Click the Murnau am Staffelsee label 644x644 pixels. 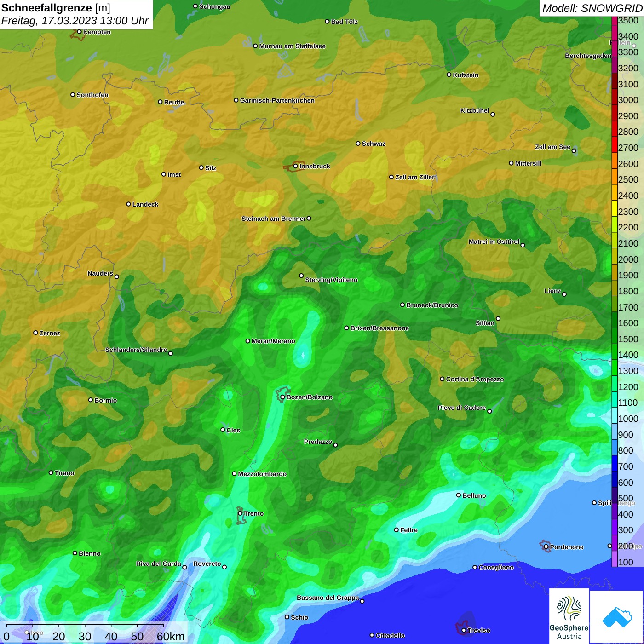click(x=292, y=46)
